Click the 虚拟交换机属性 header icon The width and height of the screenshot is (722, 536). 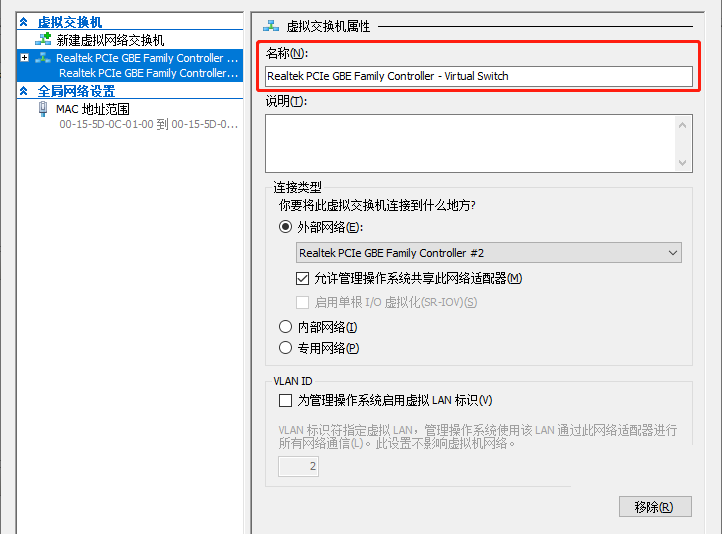(271, 26)
